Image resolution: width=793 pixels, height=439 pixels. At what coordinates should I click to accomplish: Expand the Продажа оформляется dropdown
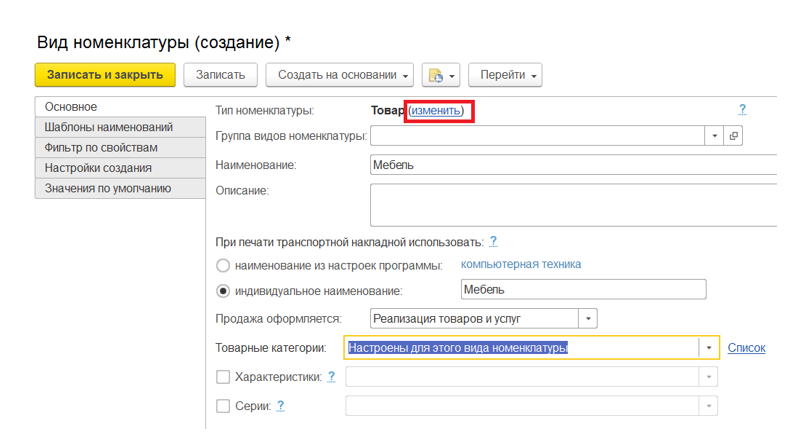588,319
